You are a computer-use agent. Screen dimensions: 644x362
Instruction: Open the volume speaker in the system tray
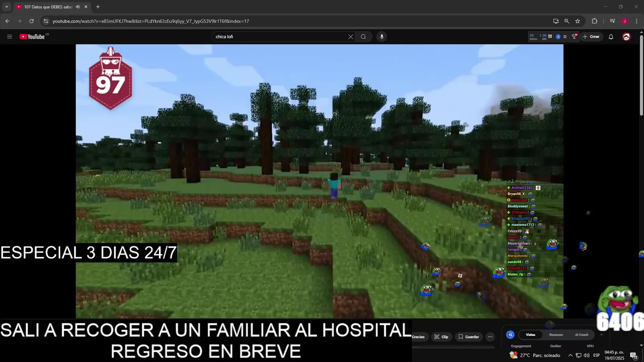pyautogui.click(x=587, y=355)
